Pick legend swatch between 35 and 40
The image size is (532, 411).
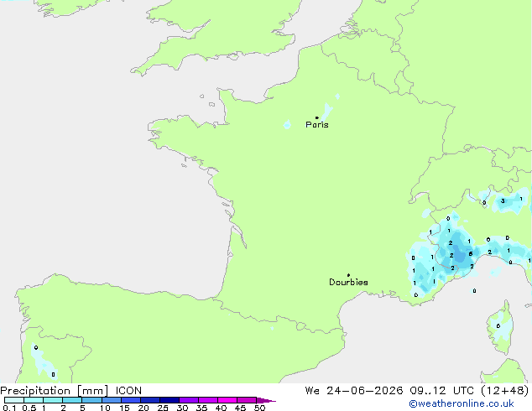point(208,400)
